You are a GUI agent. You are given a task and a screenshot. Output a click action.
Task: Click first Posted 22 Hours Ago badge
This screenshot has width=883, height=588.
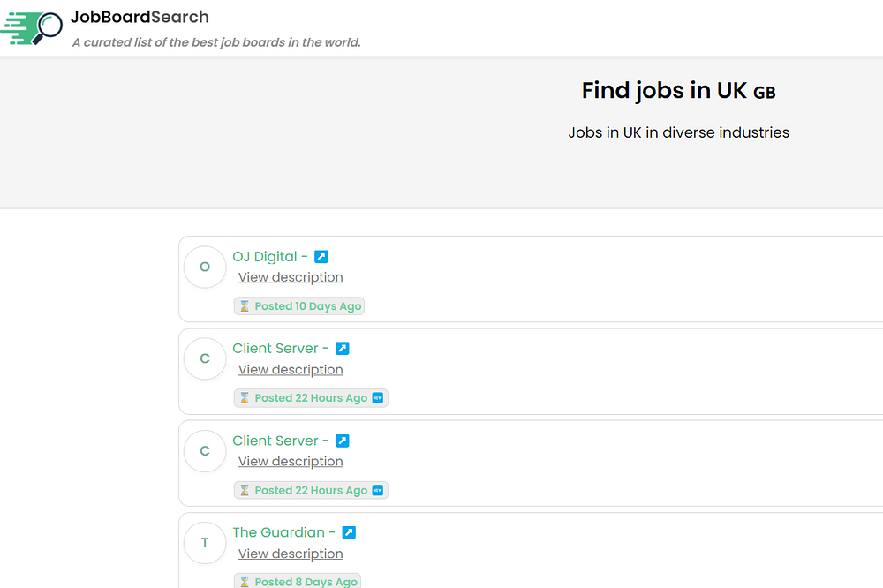click(312, 398)
